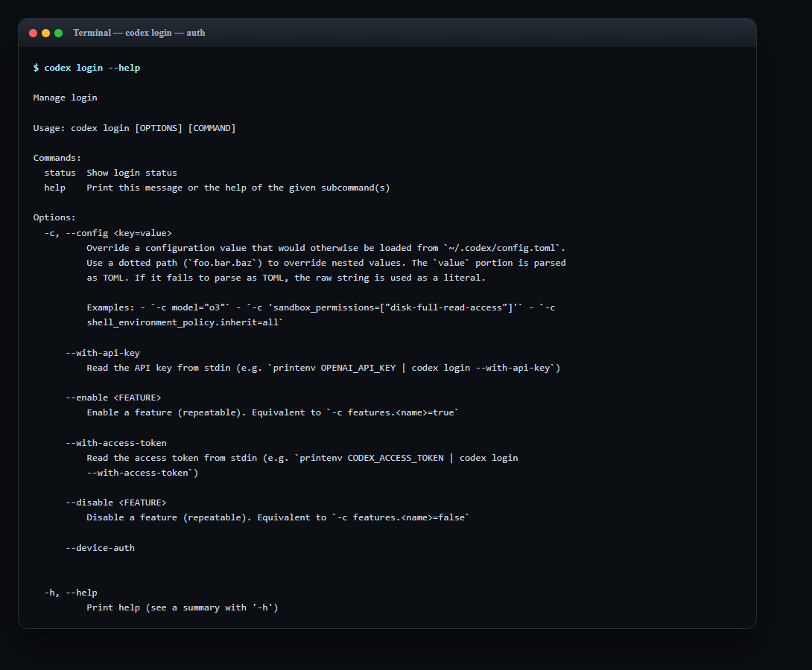Click the 'Options:' heading
The image size is (812, 670).
pyautogui.click(x=54, y=217)
